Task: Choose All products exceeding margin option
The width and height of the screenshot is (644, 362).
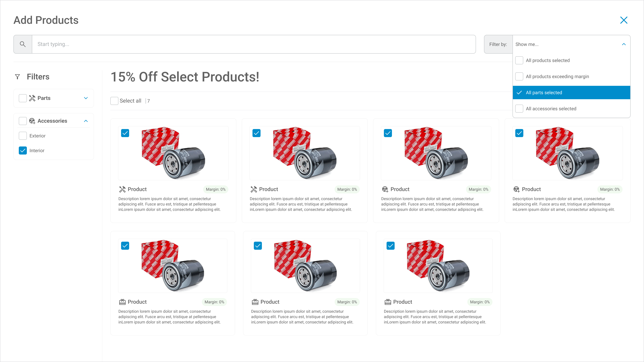Action: (557, 76)
